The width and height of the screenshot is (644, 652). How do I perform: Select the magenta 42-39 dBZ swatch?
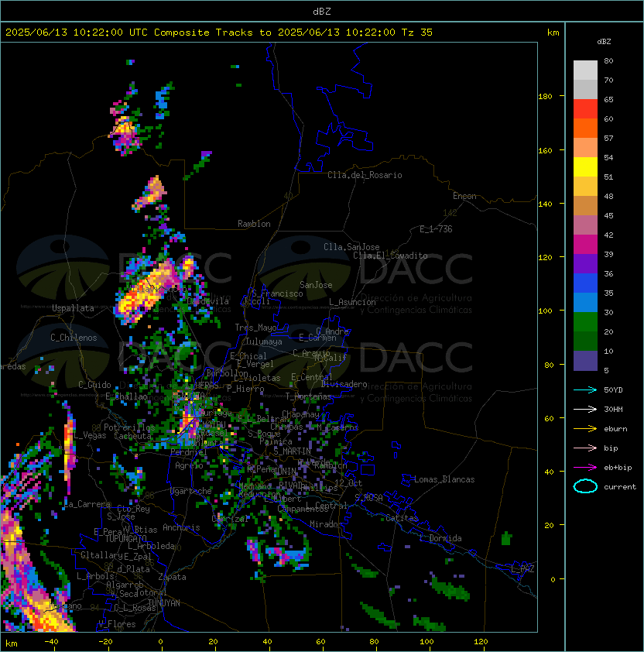(585, 245)
